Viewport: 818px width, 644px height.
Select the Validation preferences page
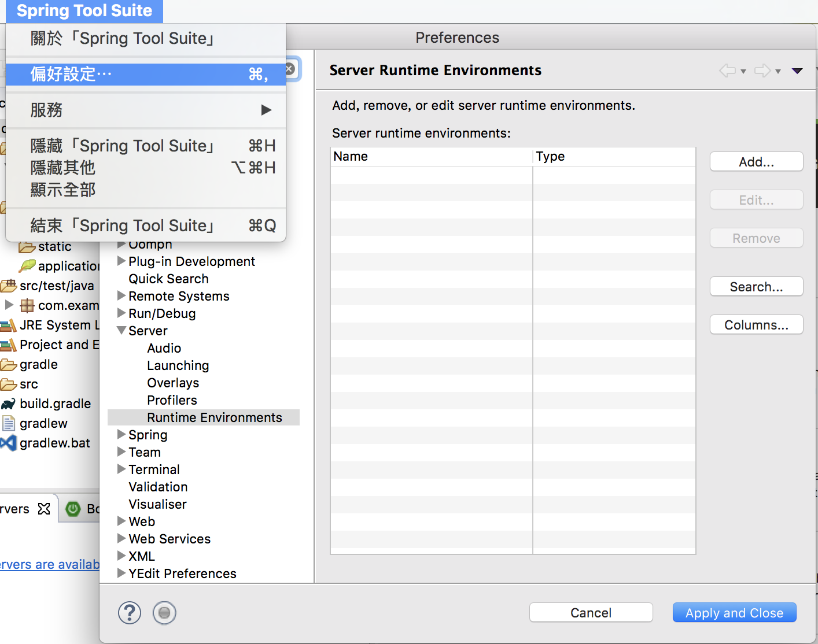click(x=158, y=487)
